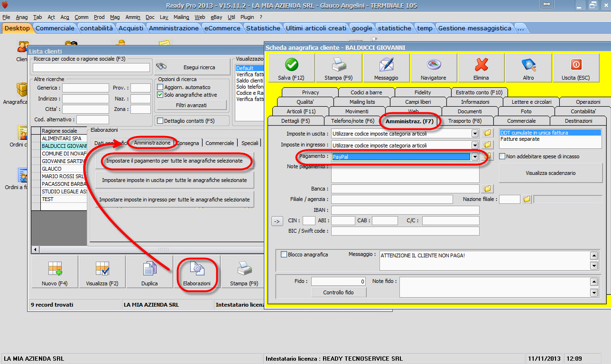This screenshot has width=611, height=364.
Task: Click the BIC / Swift code field
Action: (x=405, y=231)
